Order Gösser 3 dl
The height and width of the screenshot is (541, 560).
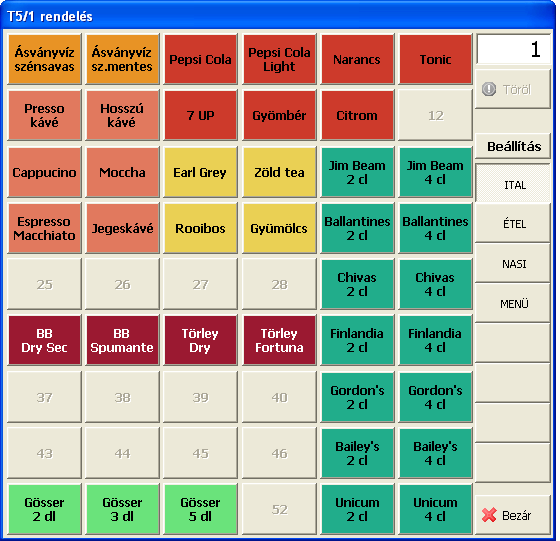122,509
